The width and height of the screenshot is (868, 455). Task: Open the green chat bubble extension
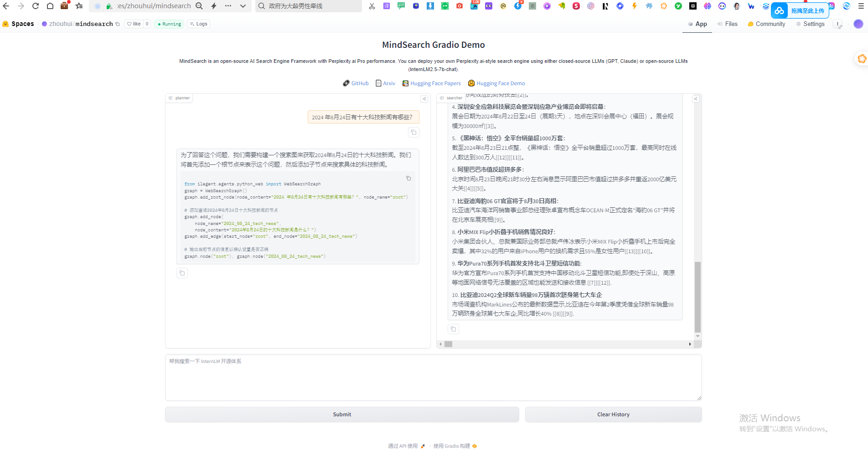(x=401, y=6)
